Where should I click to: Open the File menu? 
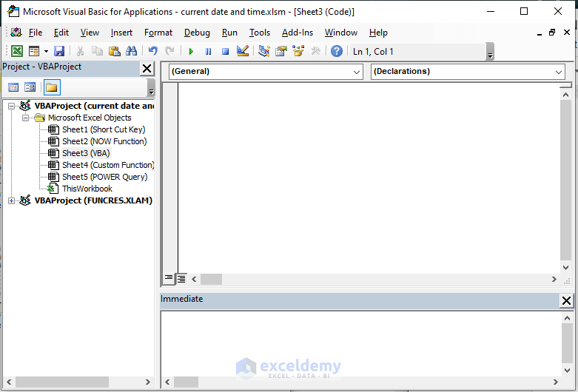[36, 33]
